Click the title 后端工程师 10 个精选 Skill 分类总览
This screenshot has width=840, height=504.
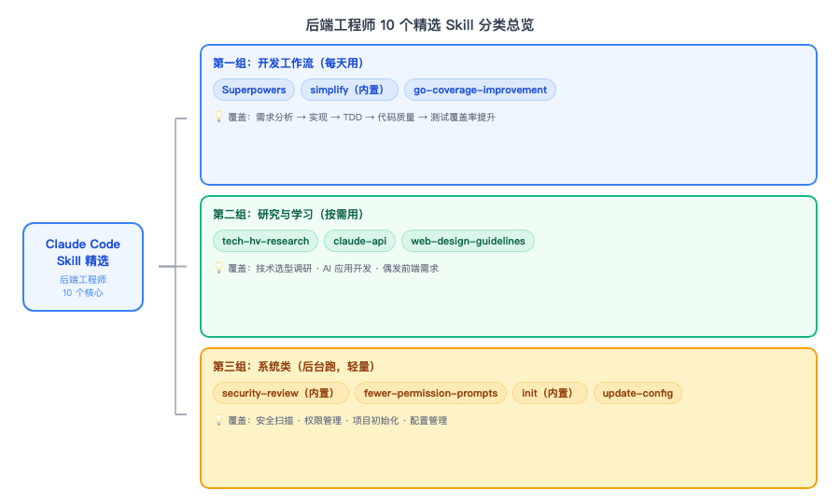click(x=419, y=25)
